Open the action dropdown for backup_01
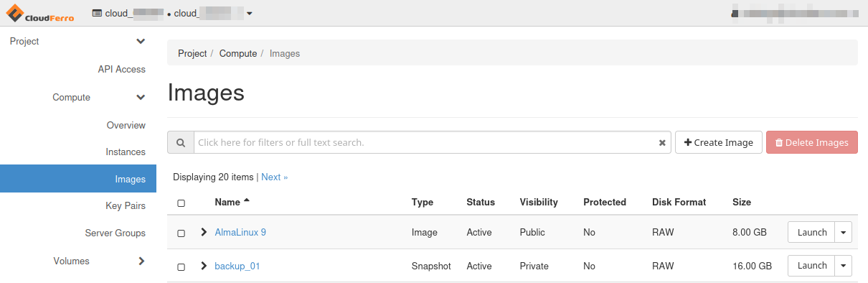 pyautogui.click(x=843, y=266)
